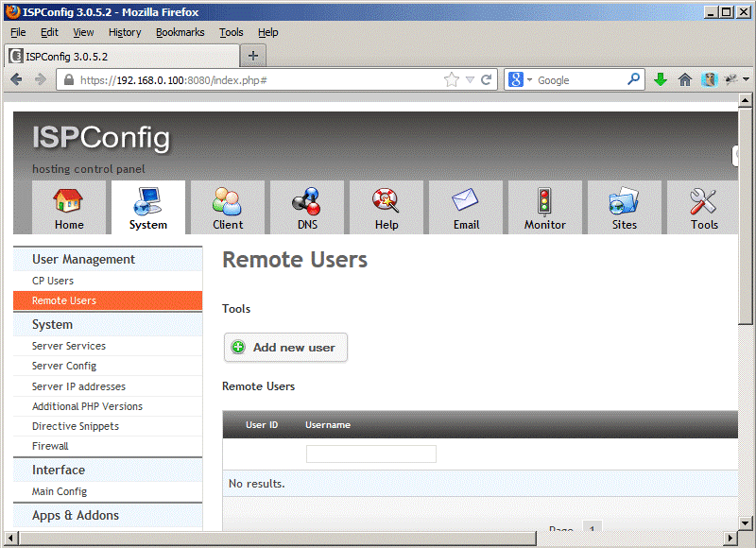Click the horizontal scrollbar at bottom
This screenshot has height=548, width=756.
click(x=283, y=539)
